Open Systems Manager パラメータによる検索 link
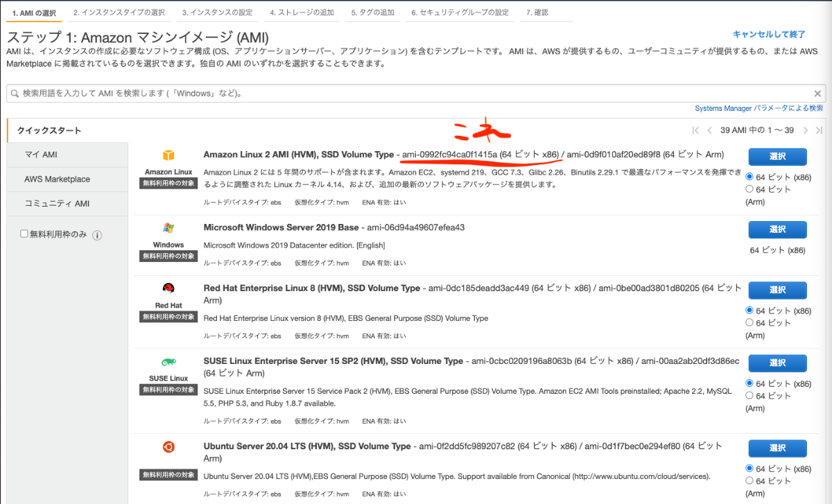The width and height of the screenshot is (832, 504). tap(759, 108)
